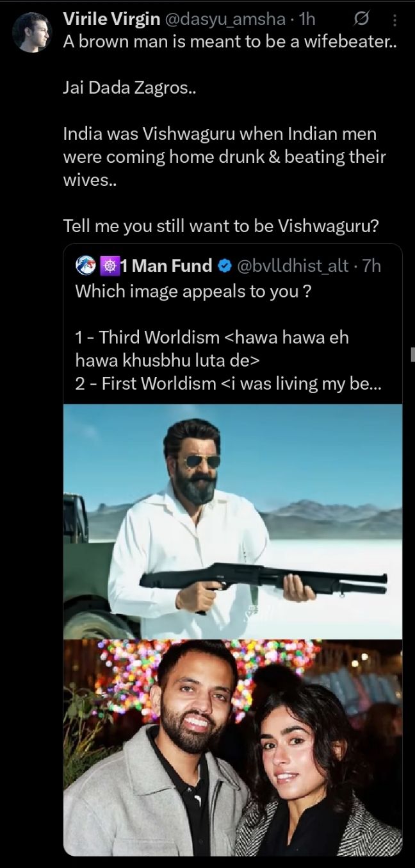Click 1 Man Fund's small avatar
The height and width of the screenshot is (868, 415).
pyautogui.click(x=85, y=265)
